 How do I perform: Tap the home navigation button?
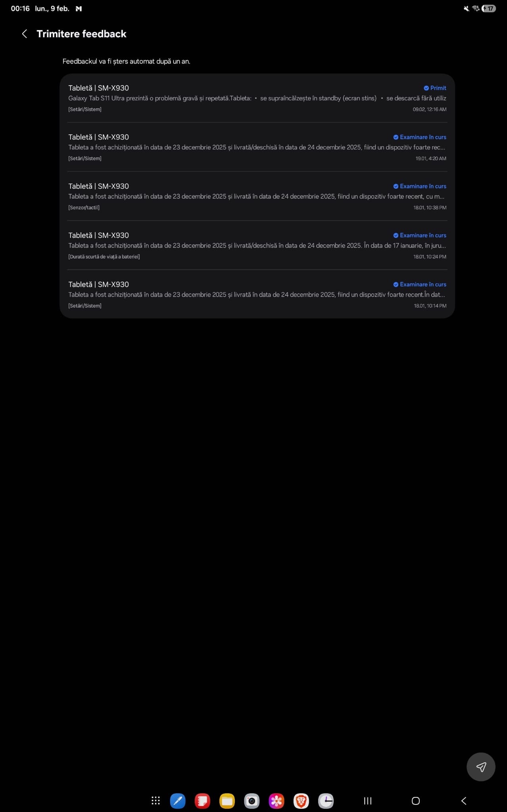tap(415, 801)
